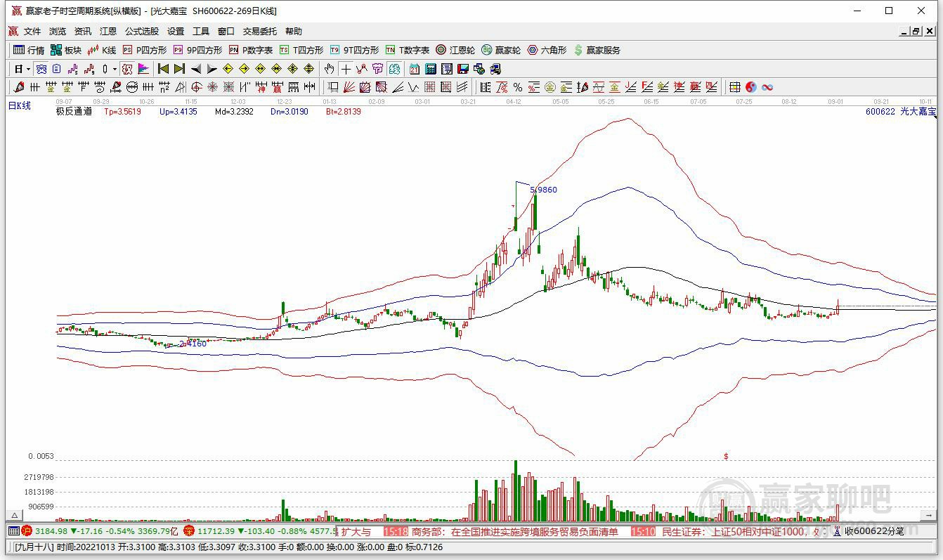Open T数字表 tool
Image resolution: width=943 pixels, height=560 pixels.
coord(408,50)
